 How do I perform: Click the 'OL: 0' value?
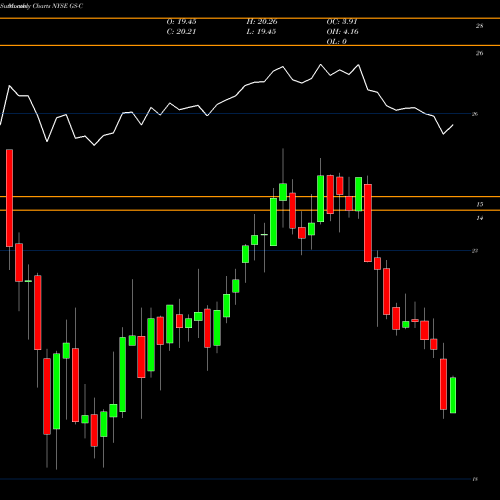336,42
